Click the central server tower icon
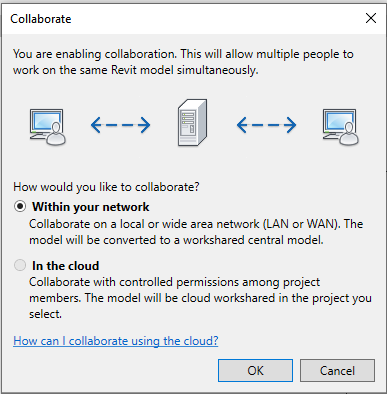The height and width of the screenshot is (394, 387). pyautogui.click(x=192, y=122)
